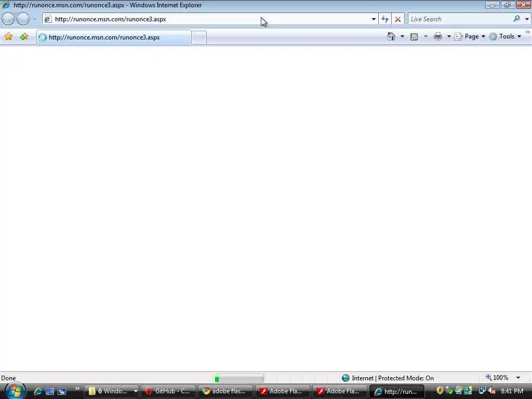Click the page icon in the address bar
The image size is (532, 399).
click(48, 19)
